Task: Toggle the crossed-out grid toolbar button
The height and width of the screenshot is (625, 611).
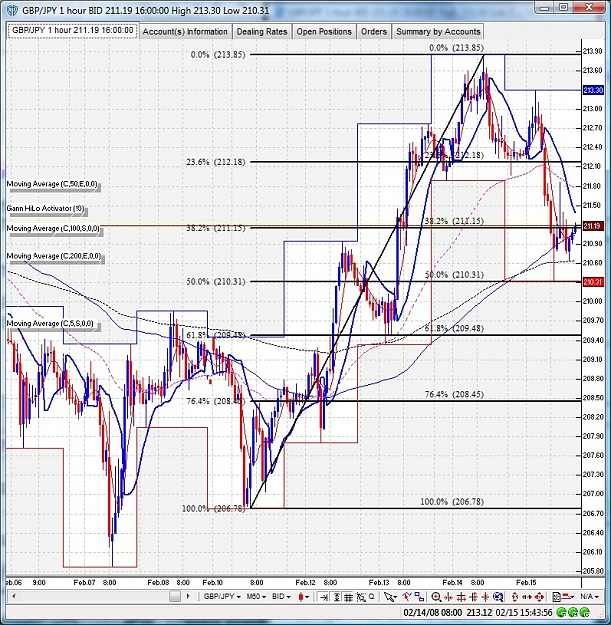Action: pos(361,597)
